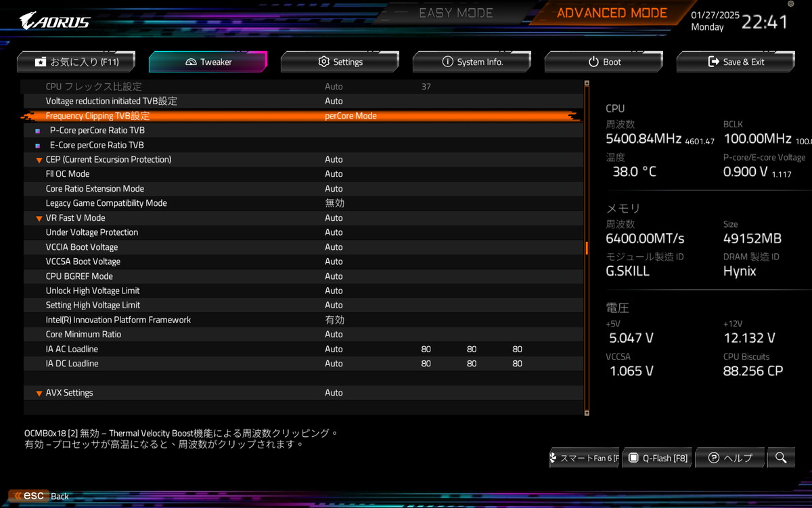
Task: Click the 22:41 clock display
Action: tap(765, 22)
